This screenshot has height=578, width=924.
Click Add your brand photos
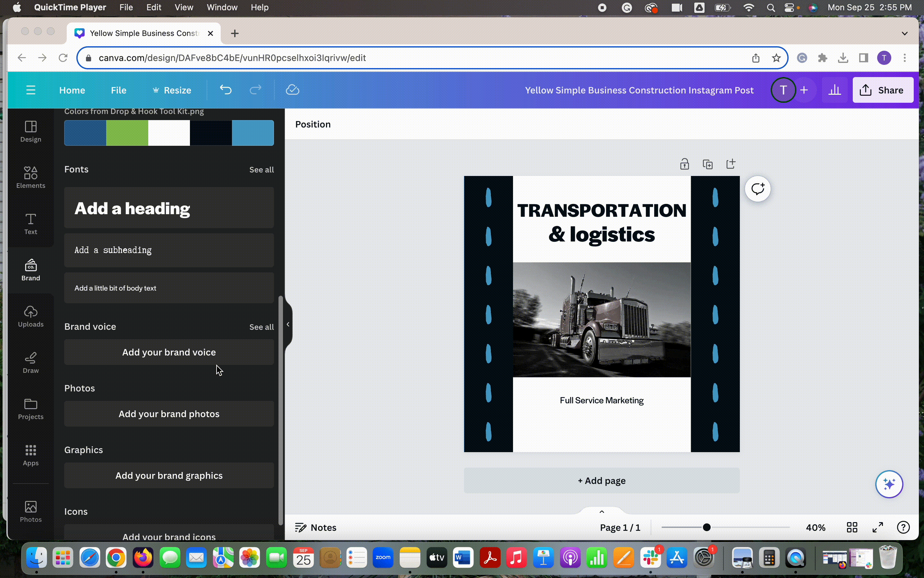pyautogui.click(x=169, y=414)
